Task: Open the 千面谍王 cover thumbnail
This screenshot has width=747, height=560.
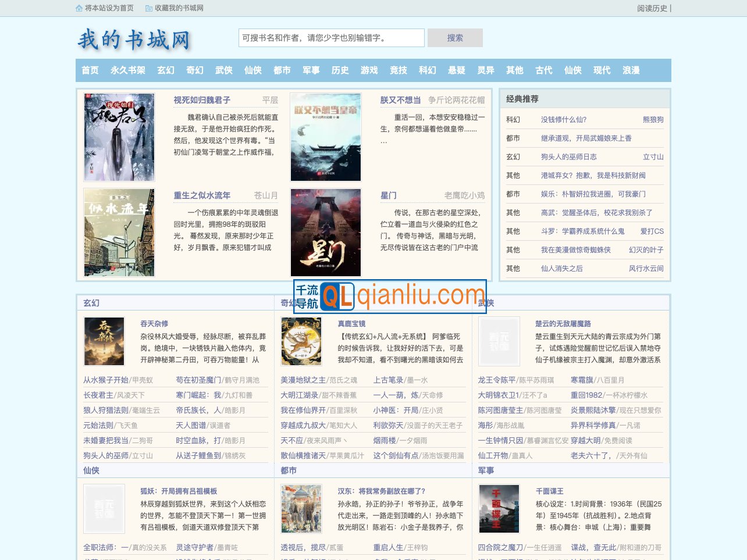Action: tap(499, 508)
